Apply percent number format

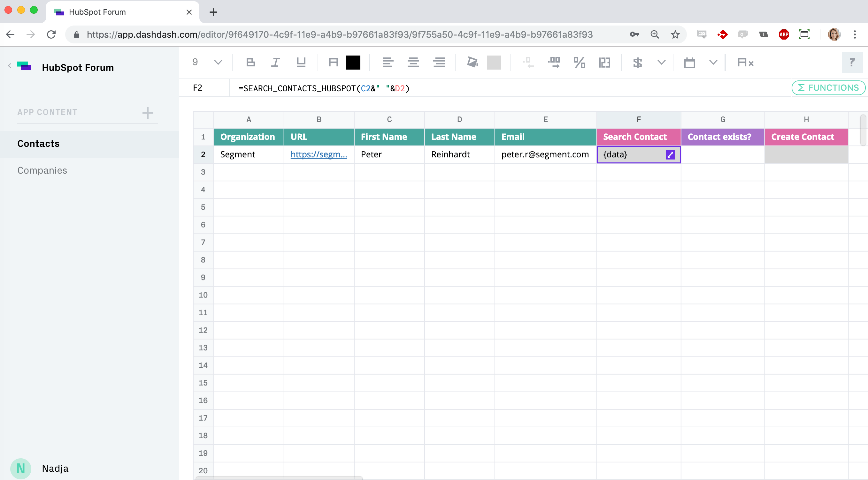point(579,62)
